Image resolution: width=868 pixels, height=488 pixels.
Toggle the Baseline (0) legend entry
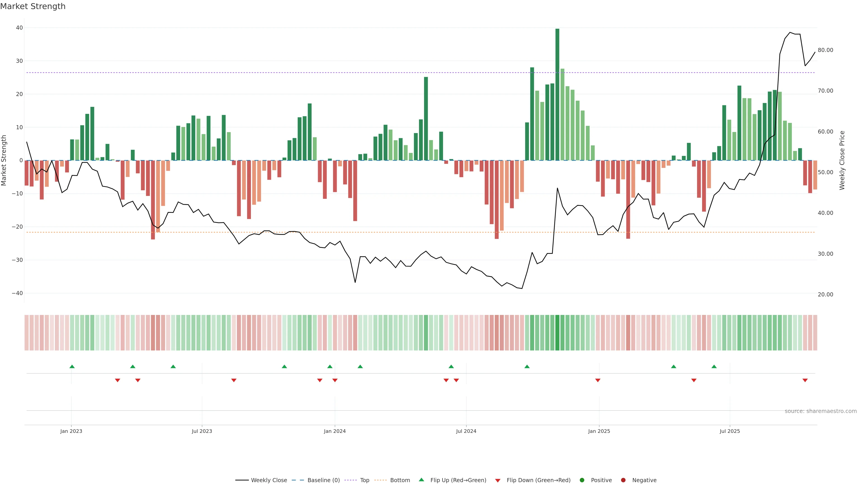[323, 480]
